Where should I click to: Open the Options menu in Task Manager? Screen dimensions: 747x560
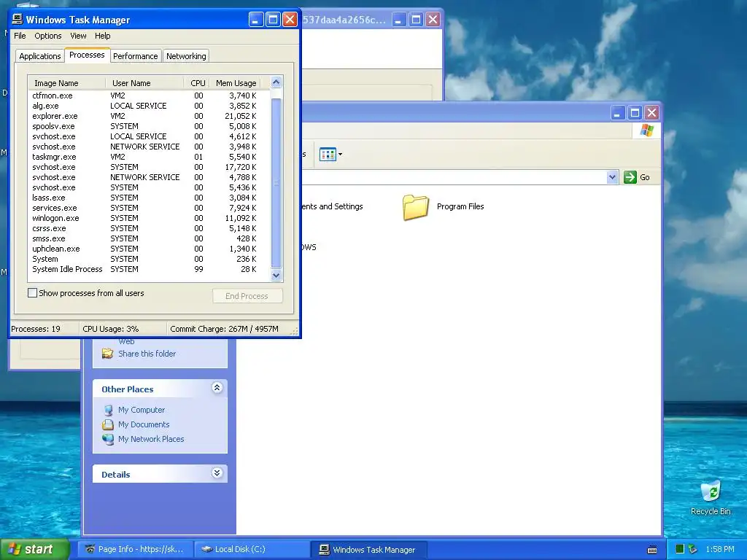click(x=47, y=36)
